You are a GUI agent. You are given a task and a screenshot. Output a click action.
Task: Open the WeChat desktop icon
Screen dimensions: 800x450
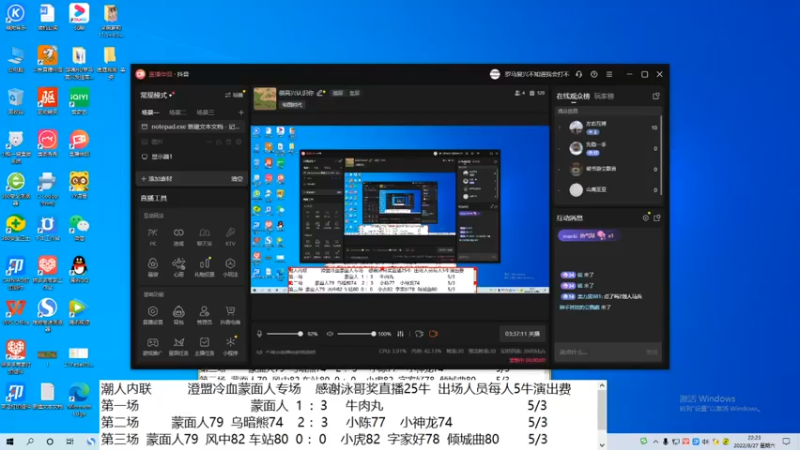(x=79, y=227)
